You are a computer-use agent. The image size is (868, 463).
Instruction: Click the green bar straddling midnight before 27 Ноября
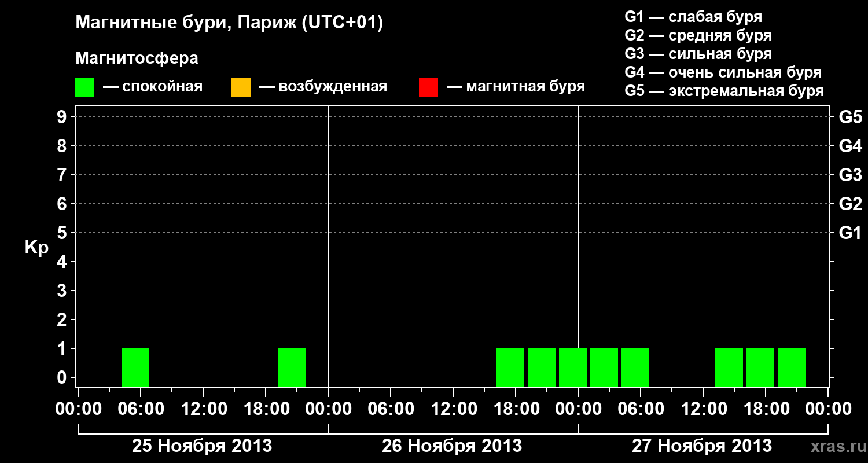(x=573, y=367)
